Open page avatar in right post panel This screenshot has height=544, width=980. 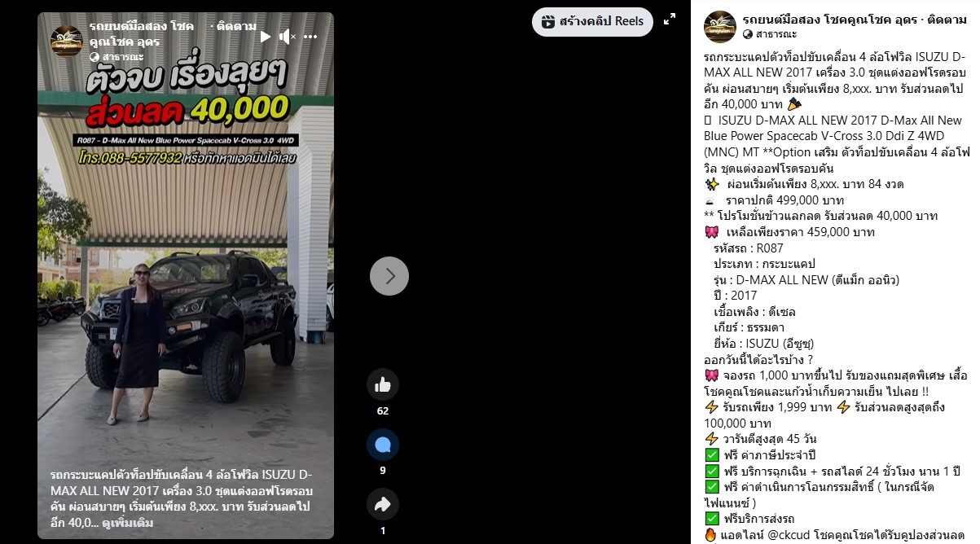[x=720, y=27]
